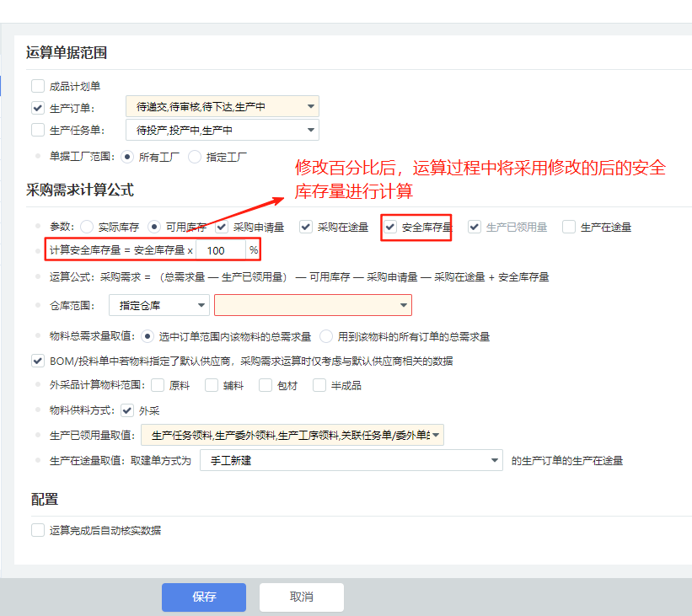Select the 所有工厂 radio option
The image size is (692, 616).
pyautogui.click(x=128, y=156)
